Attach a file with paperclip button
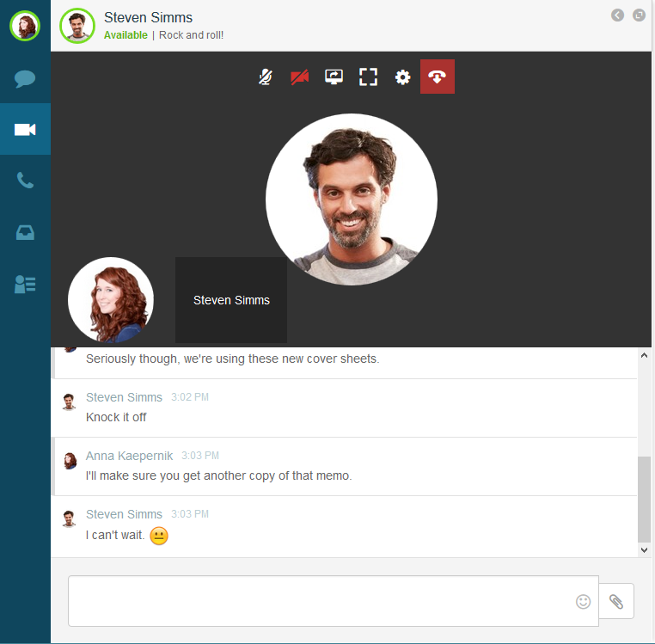Viewport: 655px width, 644px height. pyautogui.click(x=616, y=601)
